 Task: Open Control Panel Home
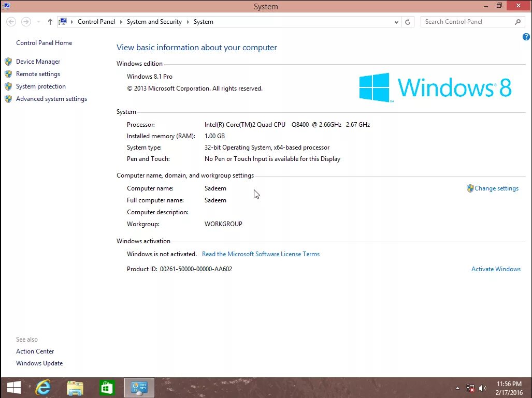click(x=44, y=42)
